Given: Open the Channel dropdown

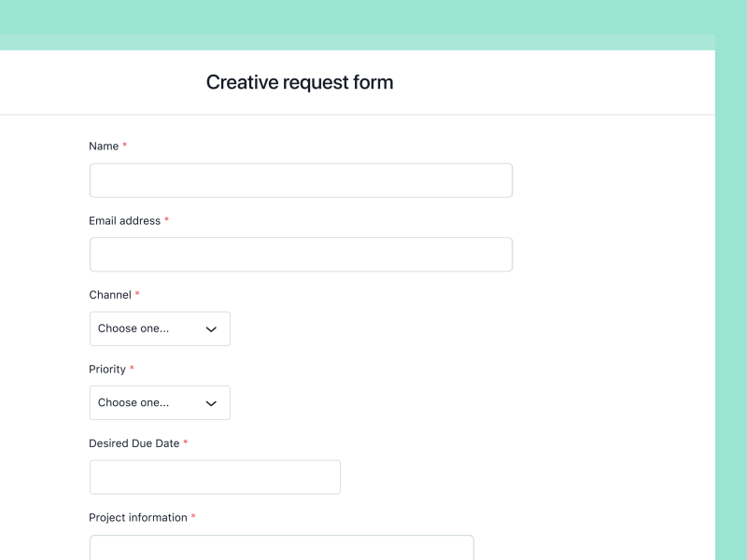Looking at the screenshot, I should 159,329.
